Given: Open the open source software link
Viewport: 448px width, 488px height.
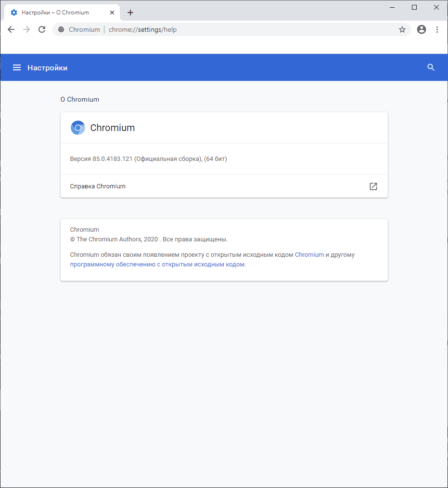Looking at the screenshot, I should coord(157,264).
